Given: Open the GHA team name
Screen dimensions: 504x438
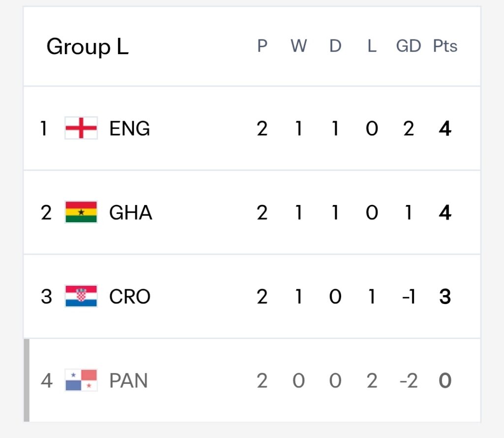Looking at the screenshot, I should 130,212.
